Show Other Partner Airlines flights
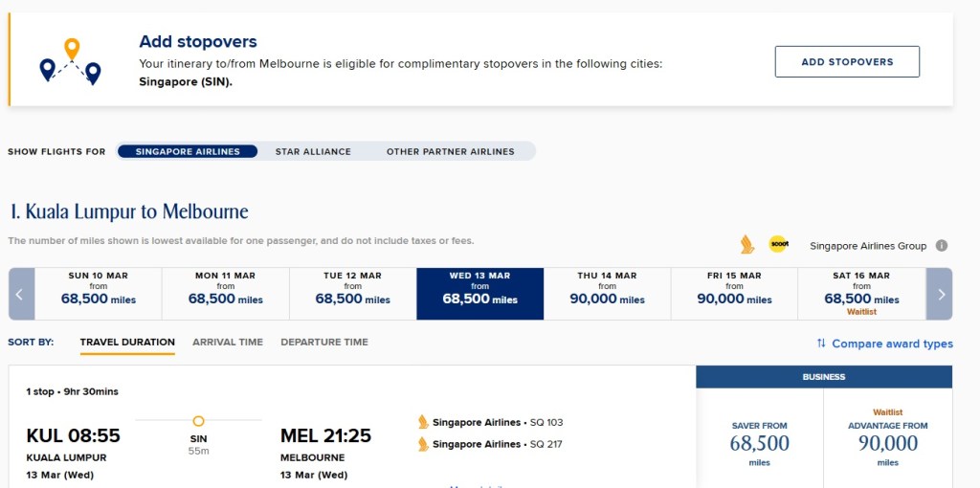 click(x=450, y=151)
